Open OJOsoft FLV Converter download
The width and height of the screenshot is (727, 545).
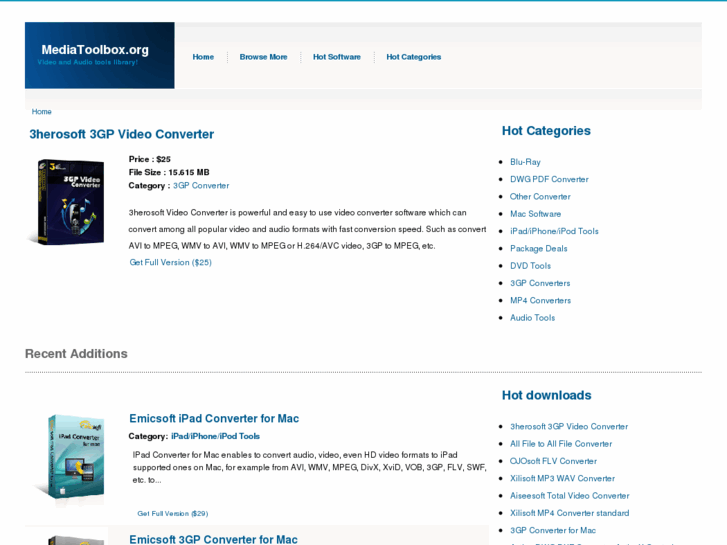coord(553,461)
